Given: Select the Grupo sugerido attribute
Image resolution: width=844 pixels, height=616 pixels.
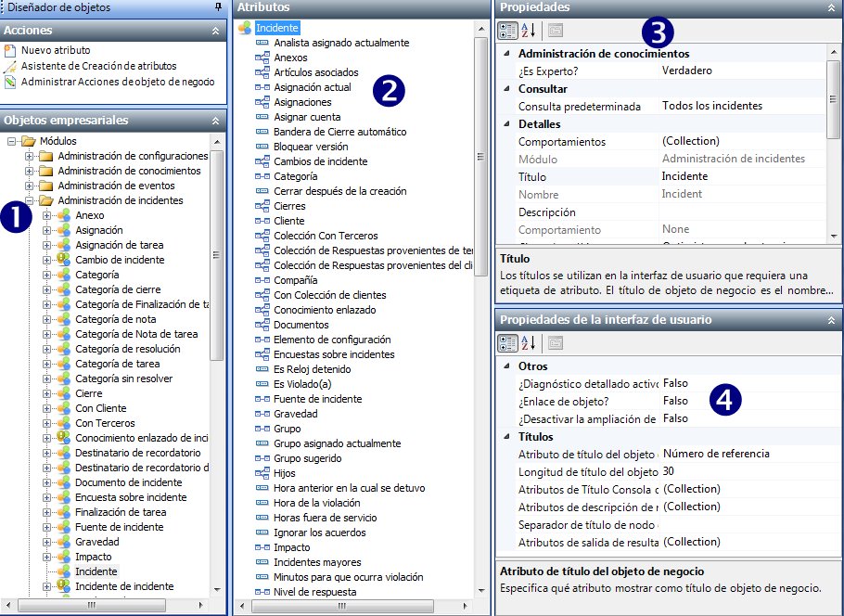Looking at the screenshot, I should pos(307,458).
